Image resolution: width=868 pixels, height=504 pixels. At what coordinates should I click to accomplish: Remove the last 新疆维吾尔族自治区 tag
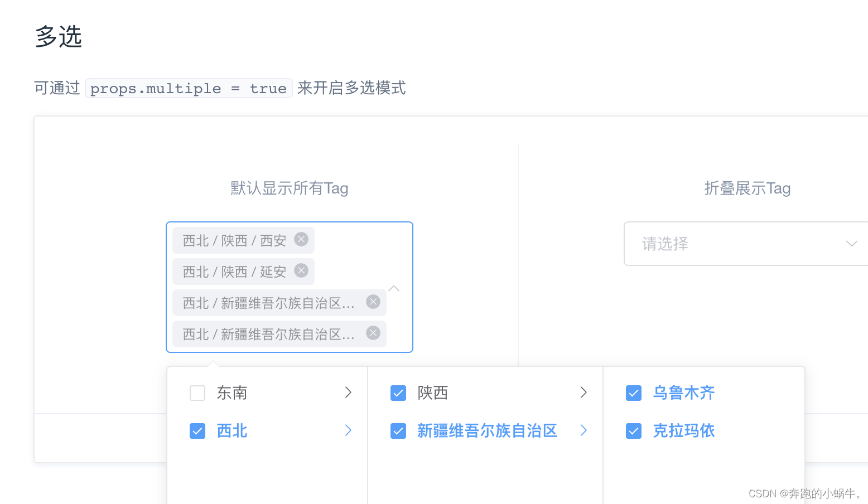click(373, 333)
